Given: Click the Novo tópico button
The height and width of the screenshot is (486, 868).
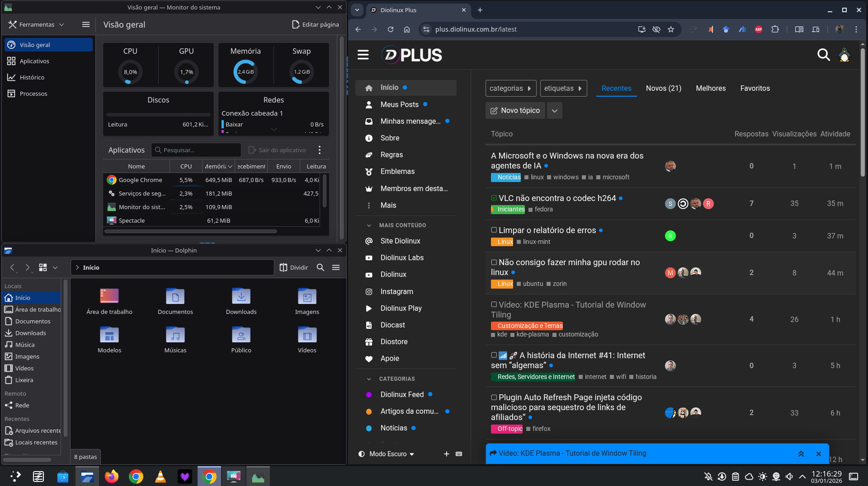Looking at the screenshot, I should pyautogui.click(x=515, y=111).
